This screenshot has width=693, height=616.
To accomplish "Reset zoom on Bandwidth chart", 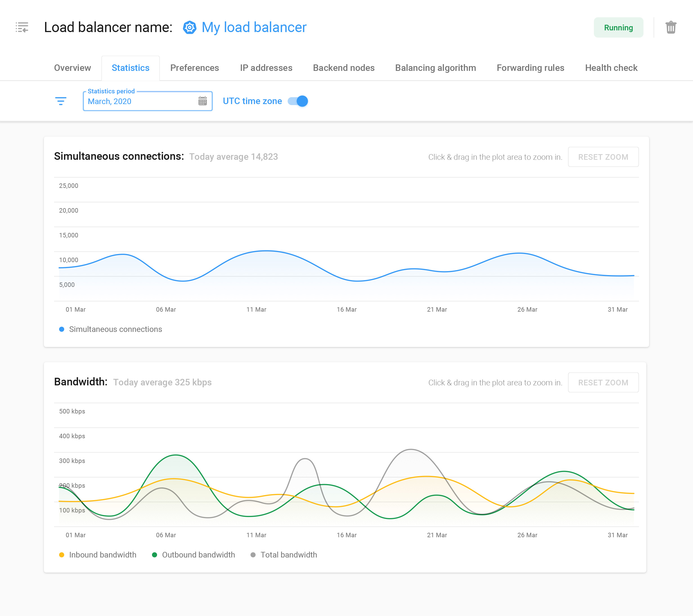I will (603, 383).
